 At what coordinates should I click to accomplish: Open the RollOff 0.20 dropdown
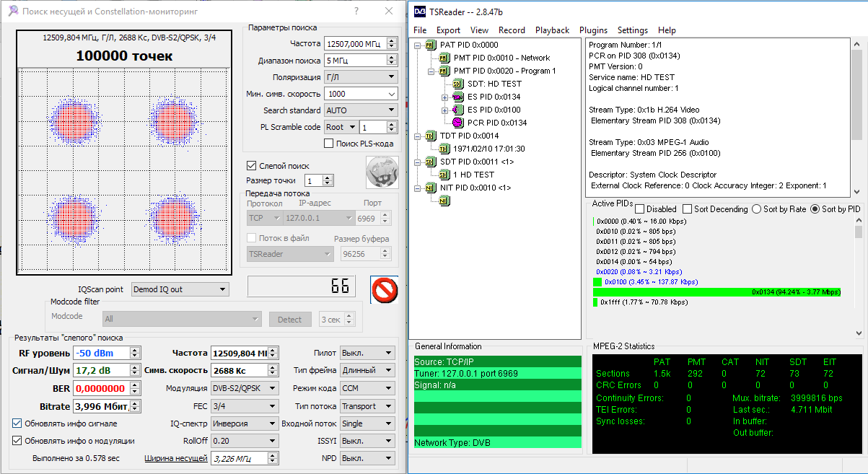coord(244,441)
